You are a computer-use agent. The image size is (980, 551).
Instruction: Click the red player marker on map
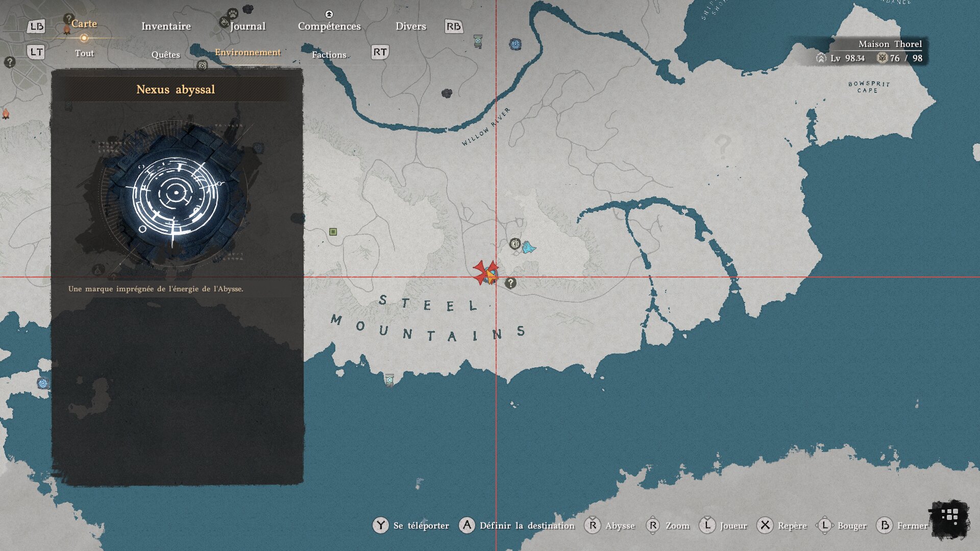(x=484, y=273)
